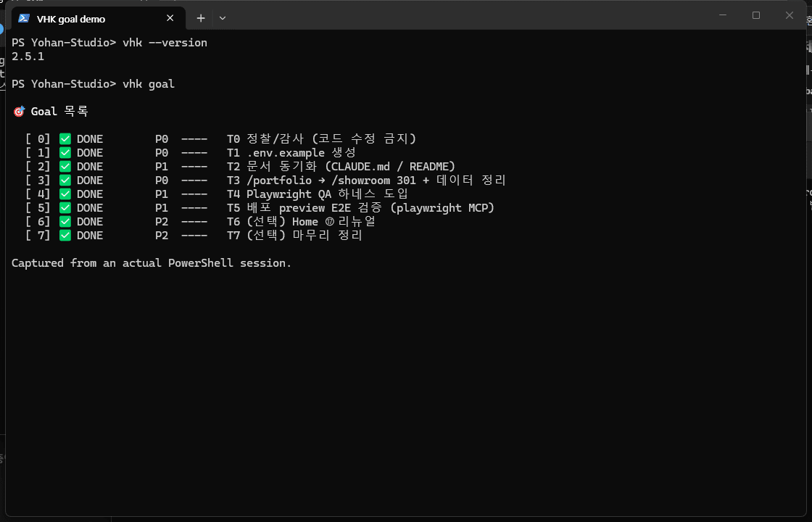812x522 pixels.
Task: Click 'T2 문서 동기화 (CLAUDE.md / README)' text
Action: pyautogui.click(x=341, y=166)
